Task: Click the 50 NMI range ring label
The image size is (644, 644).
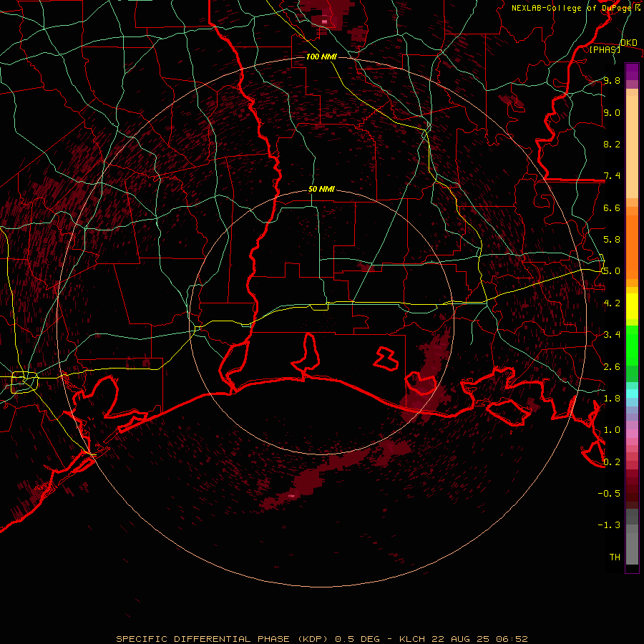Action: [x=321, y=190]
